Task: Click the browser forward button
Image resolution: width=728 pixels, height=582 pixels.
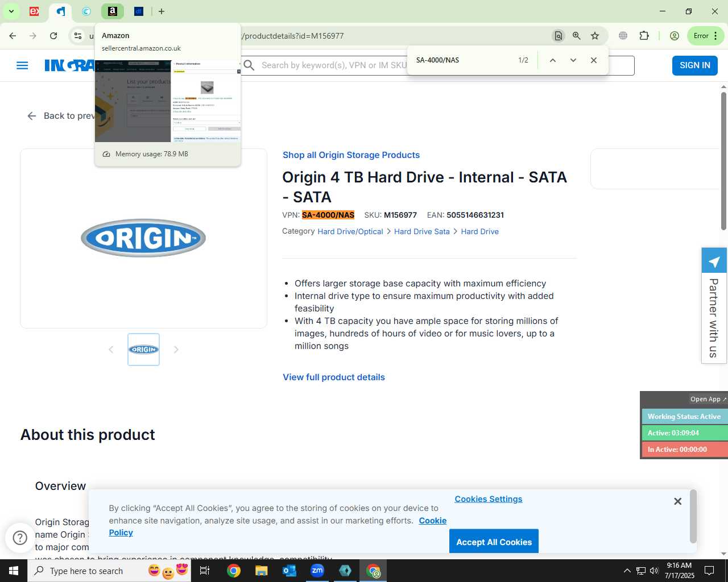Action: pyautogui.click(x=33, y=36)
